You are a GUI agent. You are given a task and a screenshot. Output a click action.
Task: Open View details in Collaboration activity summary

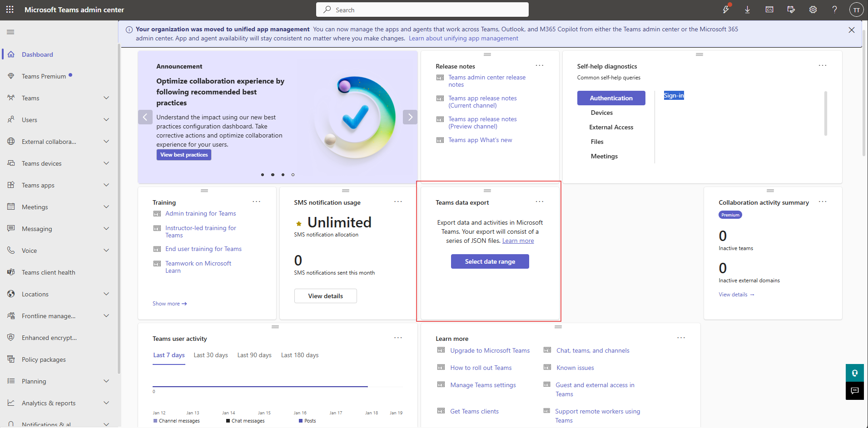coord(736,295)
